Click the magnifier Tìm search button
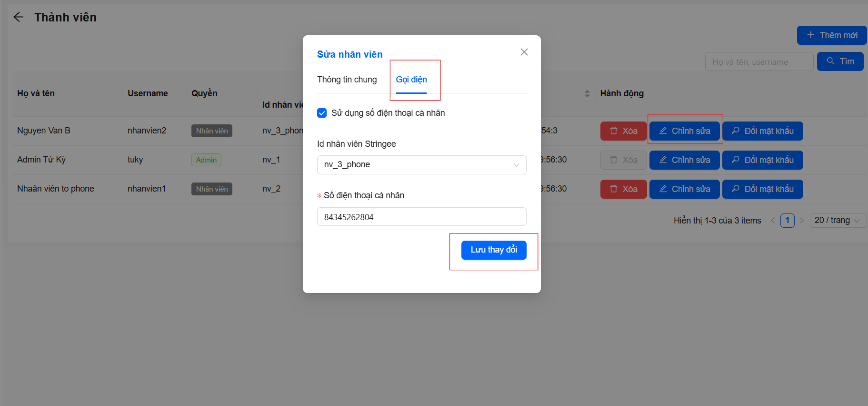This screenshot has height=406, width=868. [x=840, y=61]
